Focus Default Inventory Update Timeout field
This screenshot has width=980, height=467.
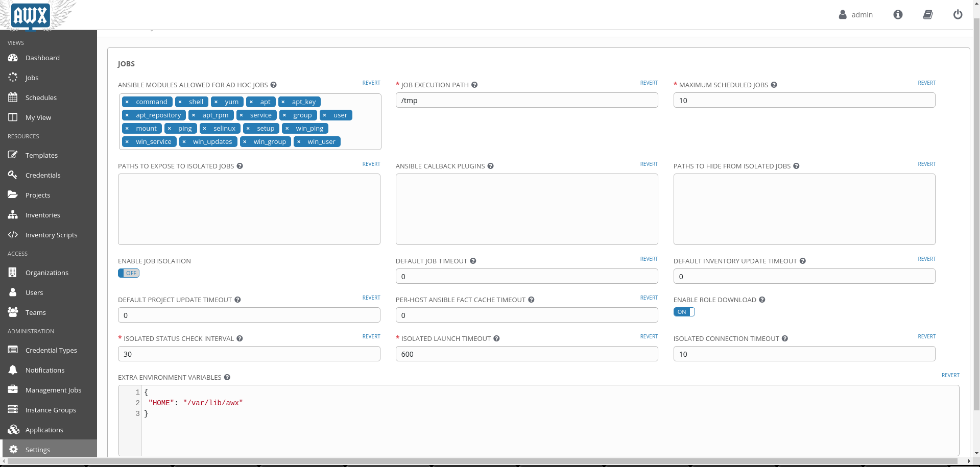804,276
